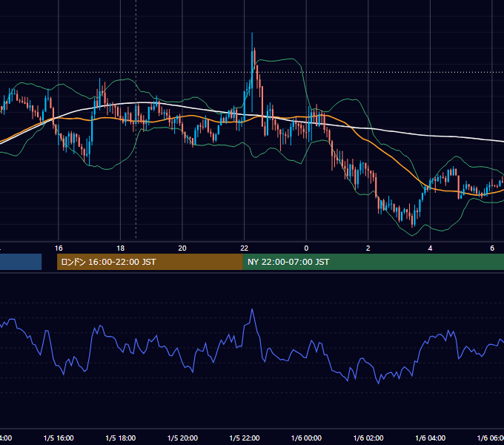The height and width of the screenshot is (445, 504).
Task: Click the '1/6 00:00' label on oscillator axis
Action: click(306, 438)
